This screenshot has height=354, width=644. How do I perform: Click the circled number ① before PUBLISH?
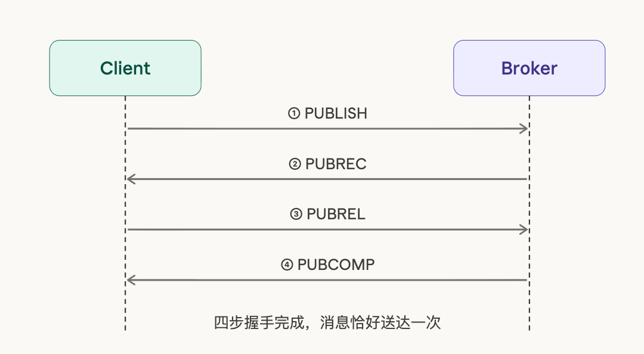click(x=293, y=113)
